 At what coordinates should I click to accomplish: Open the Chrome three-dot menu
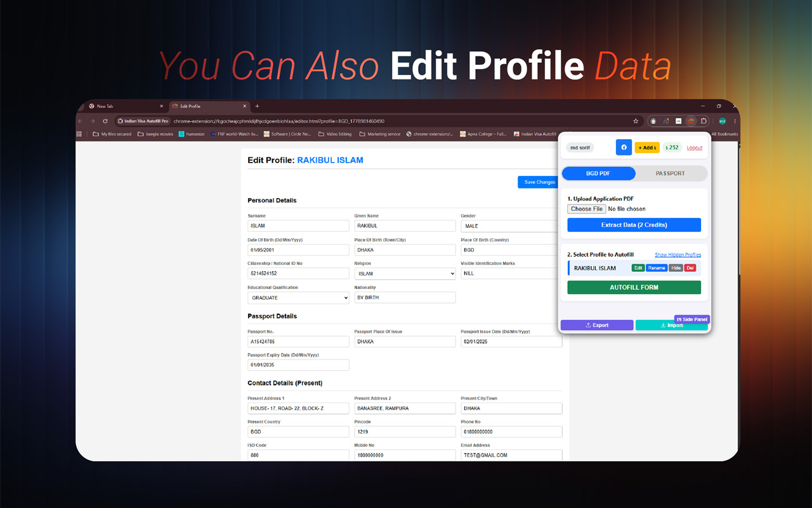coord(735,121)
